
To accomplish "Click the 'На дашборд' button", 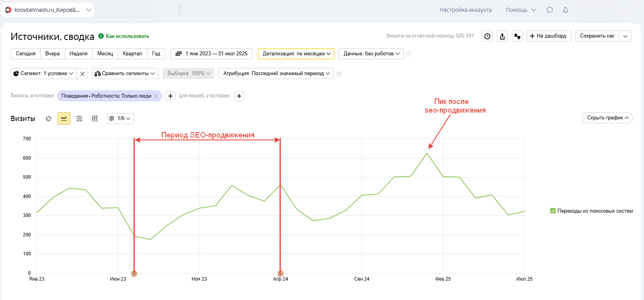I will [x=549, y=36].
